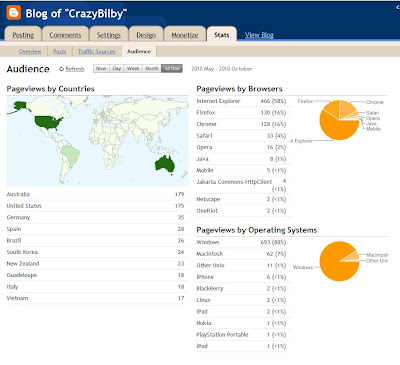The image size is (400, 365).
Task: Click the Macintosh label in OS pie legend
Action: point(377,255)
